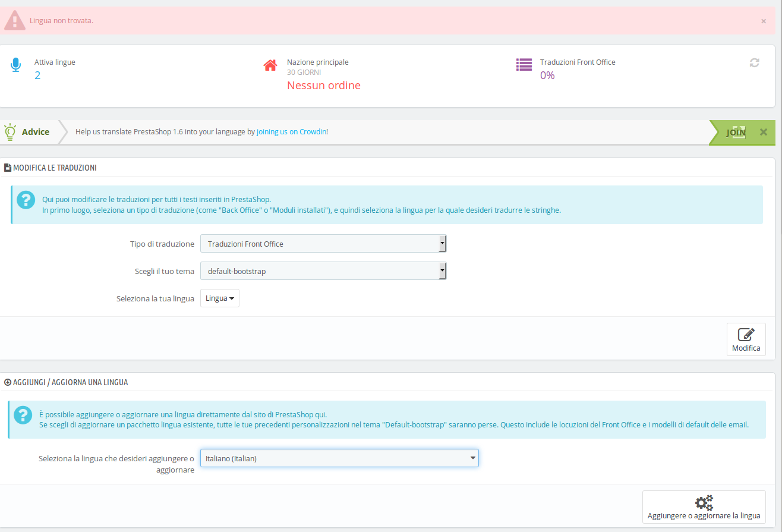This screenshot has height=532, width=782.
Task: Click the microphone icon for Attiva lingue
Action: pos(15,65)
